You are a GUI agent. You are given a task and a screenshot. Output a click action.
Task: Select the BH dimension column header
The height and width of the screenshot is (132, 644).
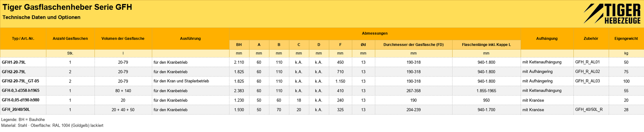pos(239,45)
